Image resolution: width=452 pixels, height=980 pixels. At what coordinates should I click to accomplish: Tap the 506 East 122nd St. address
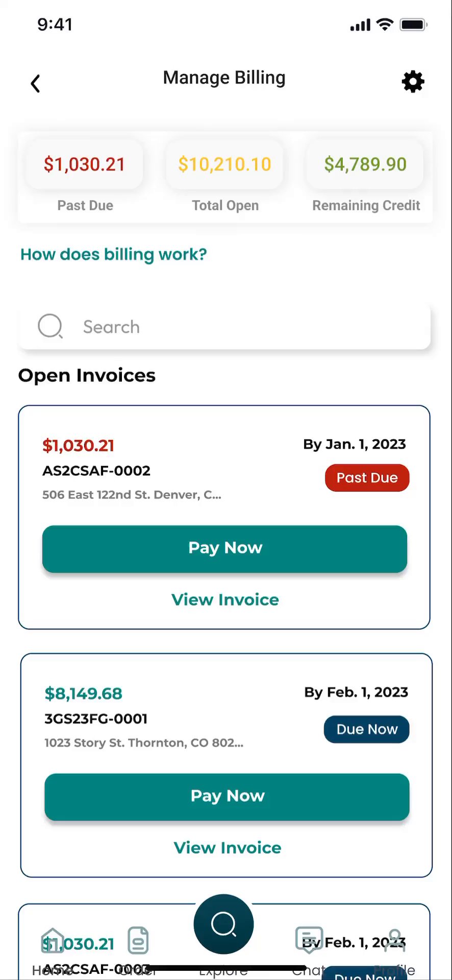pyautogui.click(x=132, y=495)
